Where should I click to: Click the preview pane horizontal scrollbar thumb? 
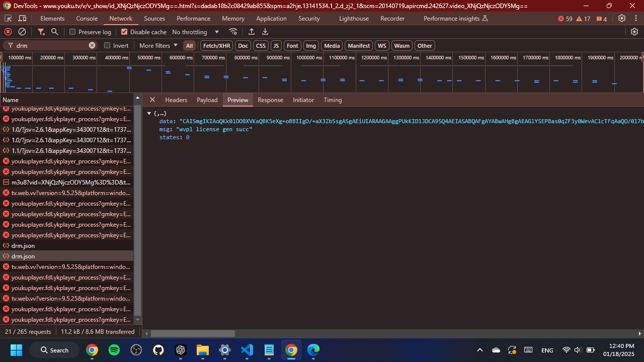point(193,333)
